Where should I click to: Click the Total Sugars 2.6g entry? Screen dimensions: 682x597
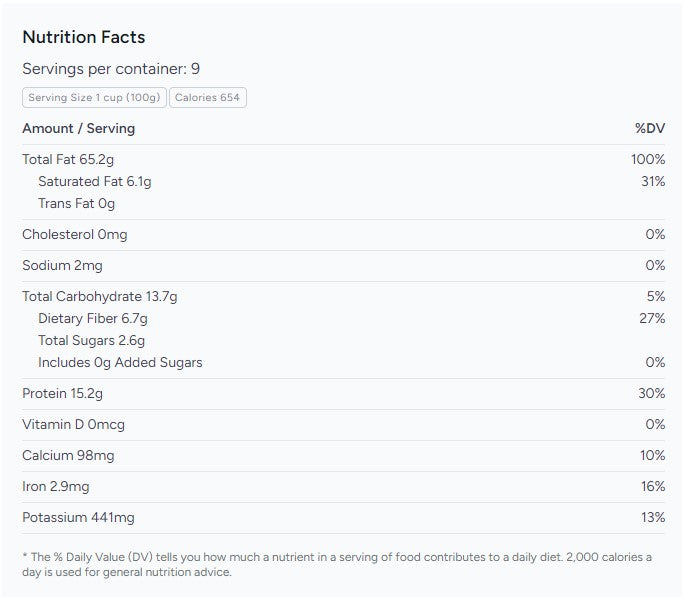pos(91,340)
